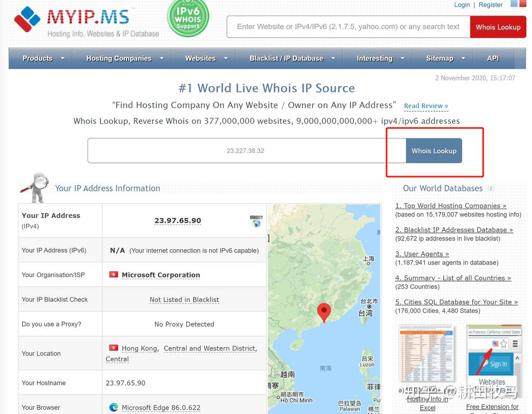Click the info icon next to Our World Databases

pyautogui.click(x=491, y=188)
